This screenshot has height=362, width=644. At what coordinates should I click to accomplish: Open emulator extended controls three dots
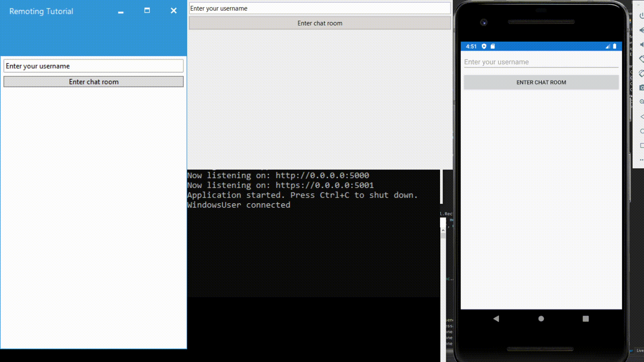642,160
